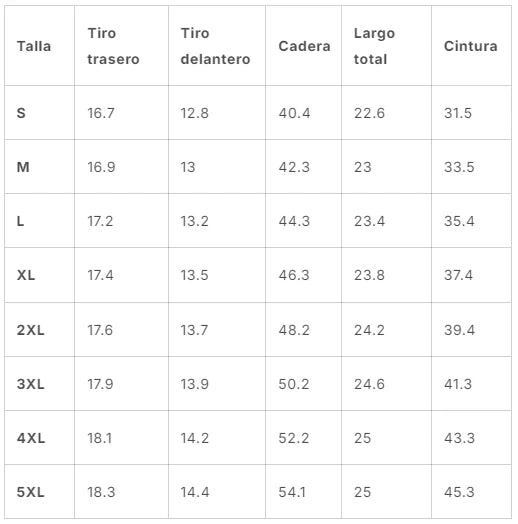Click the 2XL size row label
This screenshot has width=518, height=524.
pyautogui.click(x=30, y=330)
